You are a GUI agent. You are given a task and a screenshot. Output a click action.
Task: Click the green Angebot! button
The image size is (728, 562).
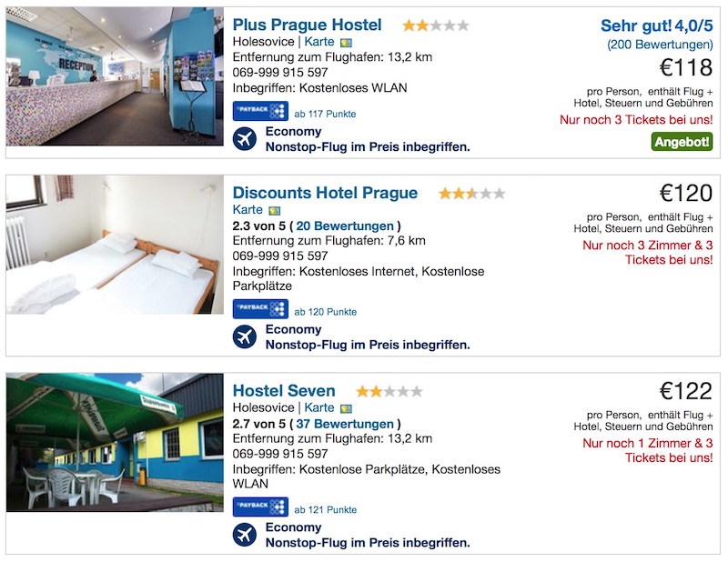pyautogui.click(x=682, y=142)
